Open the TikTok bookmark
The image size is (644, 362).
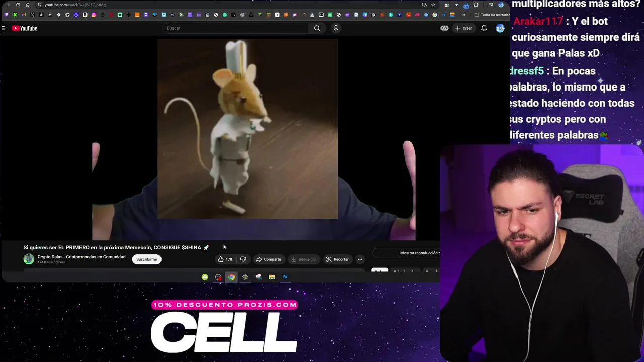coord(41,15)
